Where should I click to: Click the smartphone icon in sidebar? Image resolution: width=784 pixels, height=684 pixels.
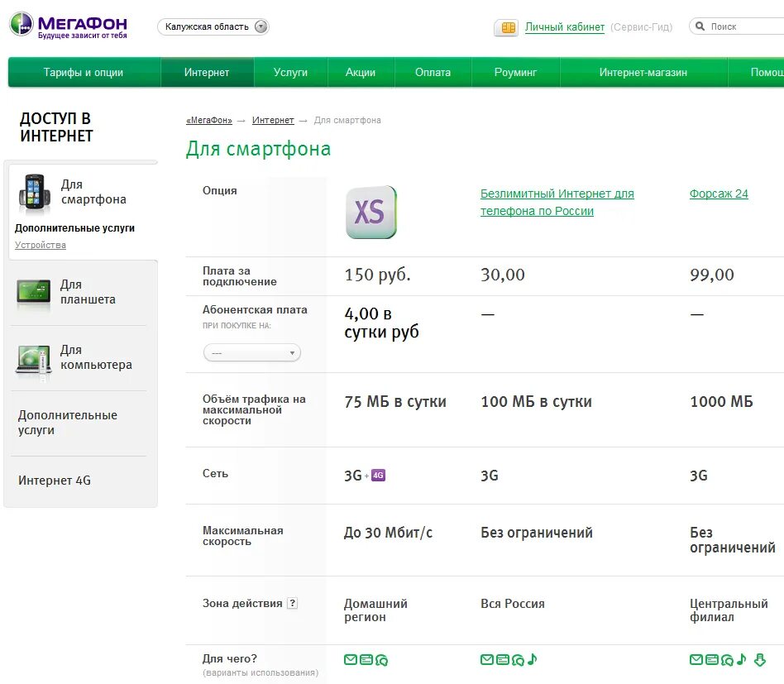click(35, 192)
